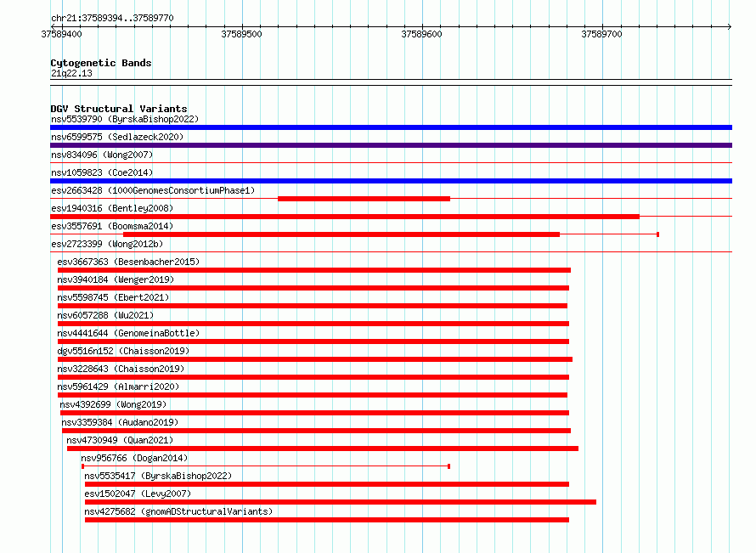Select nsv3359384 (Audano2019) label
756x553 pixels.
point(120,422)
